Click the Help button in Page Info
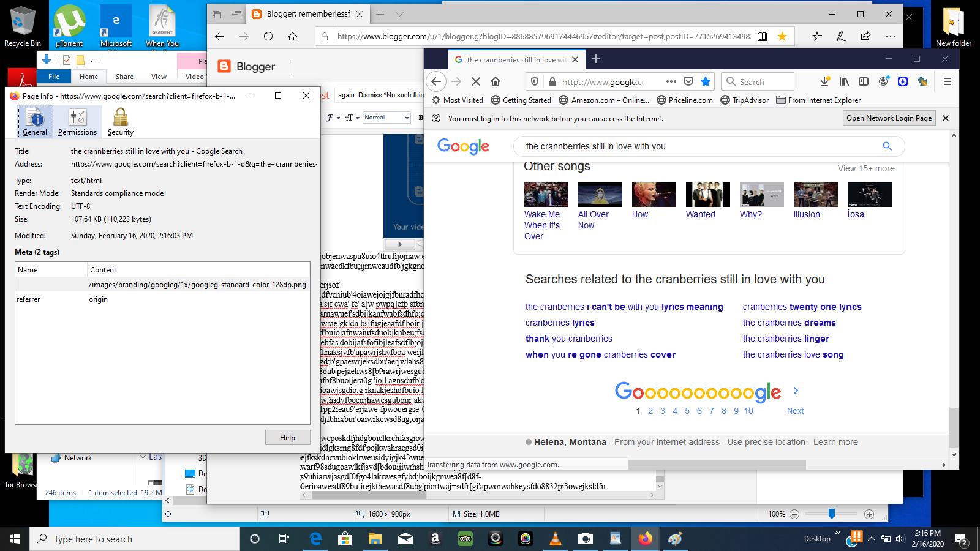 (287, 437)
